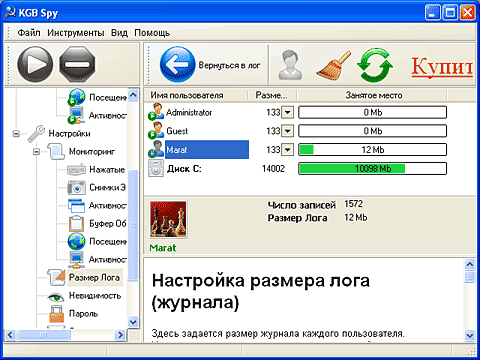This screenshot has width=480, height=360.
Task: Select Настройки wrench icon in tree
Action: click(x=36, y=133)
